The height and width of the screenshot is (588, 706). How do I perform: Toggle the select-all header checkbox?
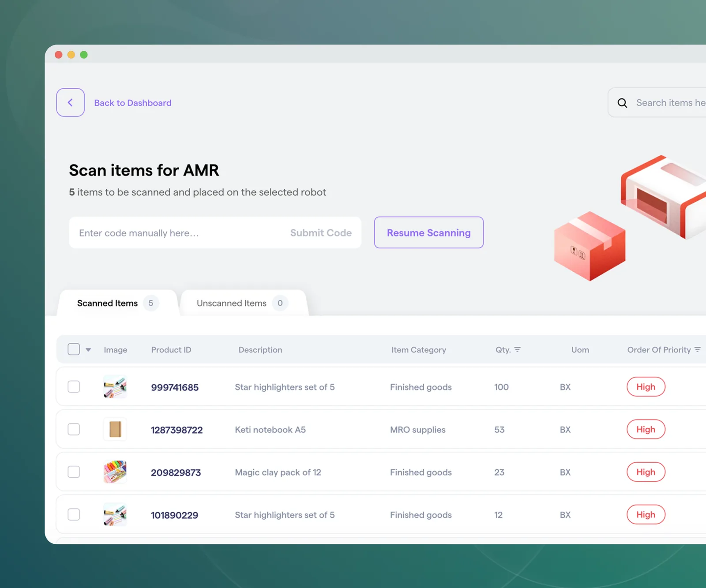(x=74, y=349)
